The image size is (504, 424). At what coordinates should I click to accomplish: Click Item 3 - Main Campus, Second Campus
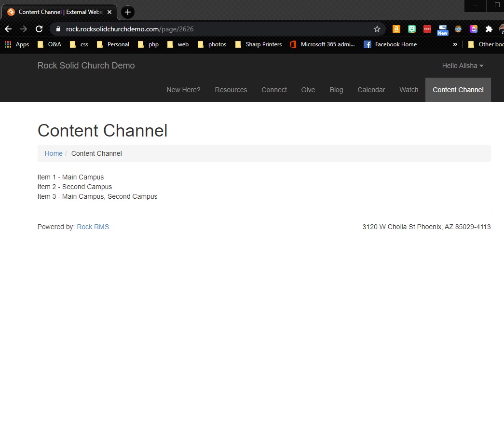97,196
